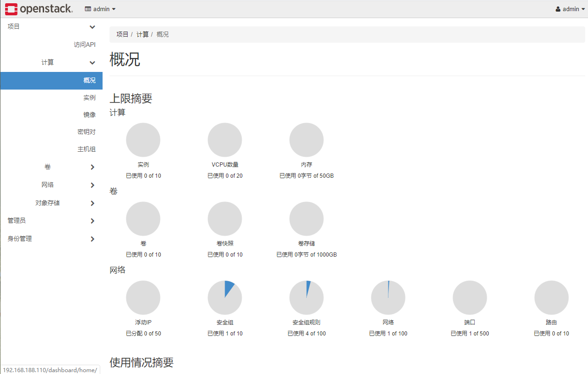The width and height of the screenshot is (588, 374).
Task: Expand the 身份管理 sidebar section
Action: (51, 239)
